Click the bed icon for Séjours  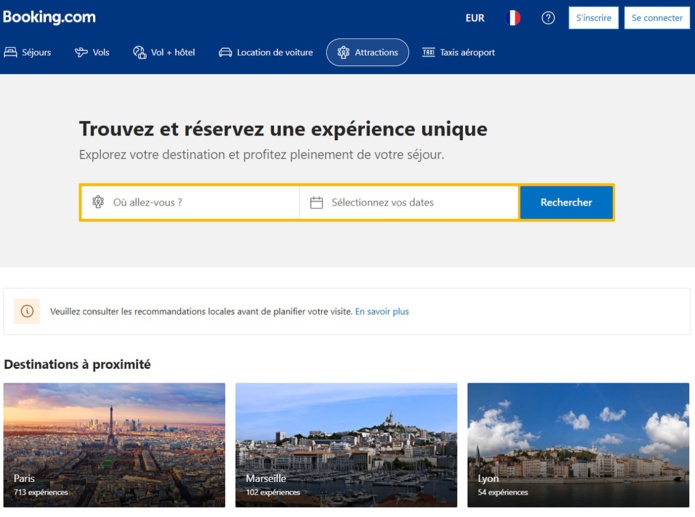tap(11, 52)
